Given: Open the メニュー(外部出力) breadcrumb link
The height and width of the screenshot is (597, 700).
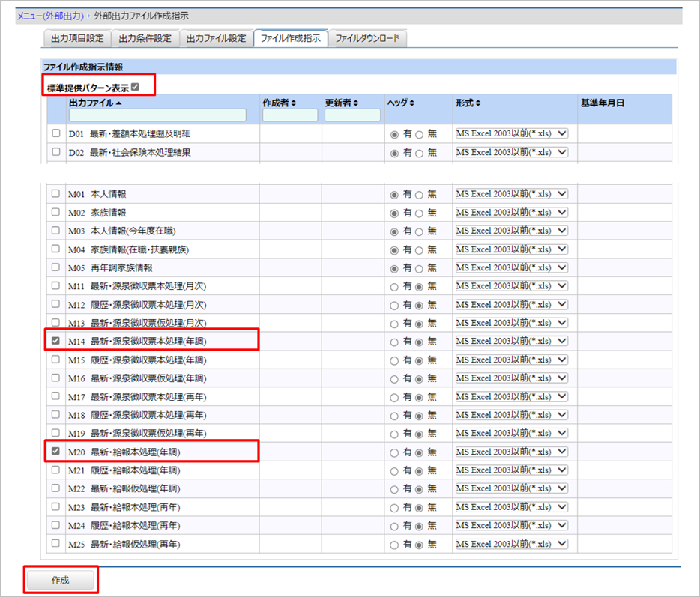Looking at the screenshot, I should point(50,16).
